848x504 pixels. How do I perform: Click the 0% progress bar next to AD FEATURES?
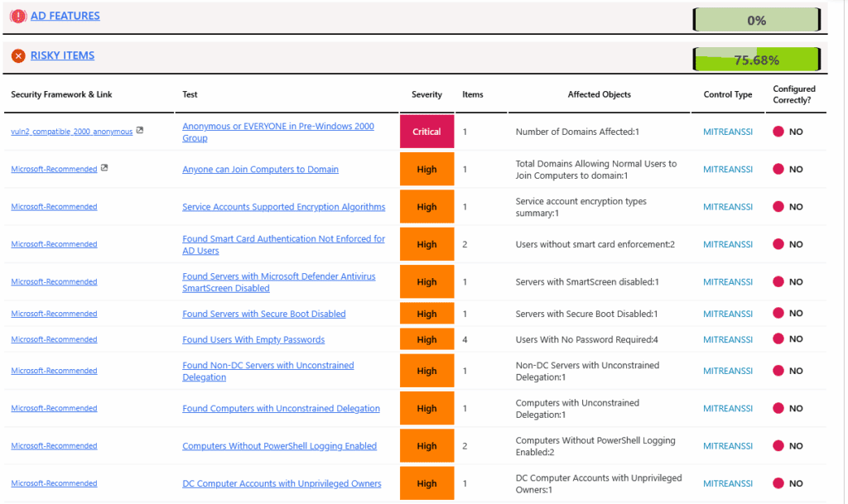pyautogui.click(x=756, y=19)
